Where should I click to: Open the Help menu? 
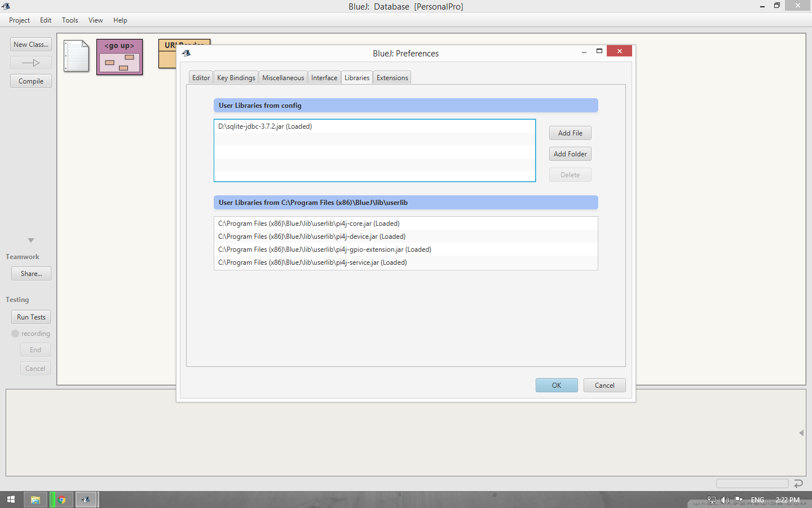pos(120,20)
